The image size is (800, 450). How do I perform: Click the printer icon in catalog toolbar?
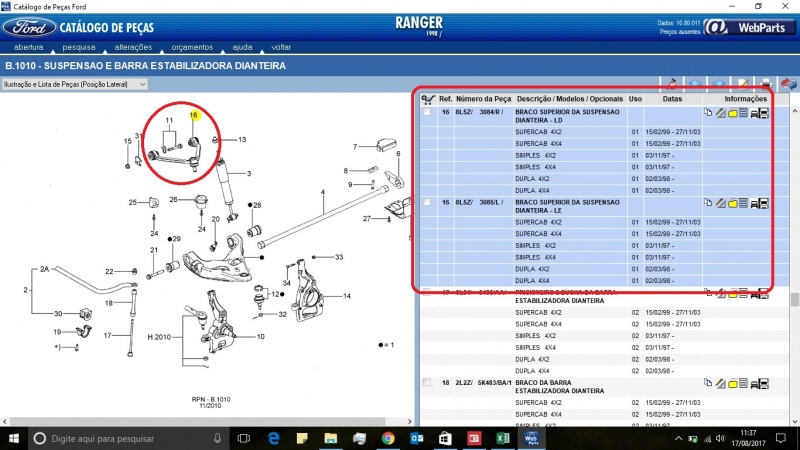click(766, 83)
